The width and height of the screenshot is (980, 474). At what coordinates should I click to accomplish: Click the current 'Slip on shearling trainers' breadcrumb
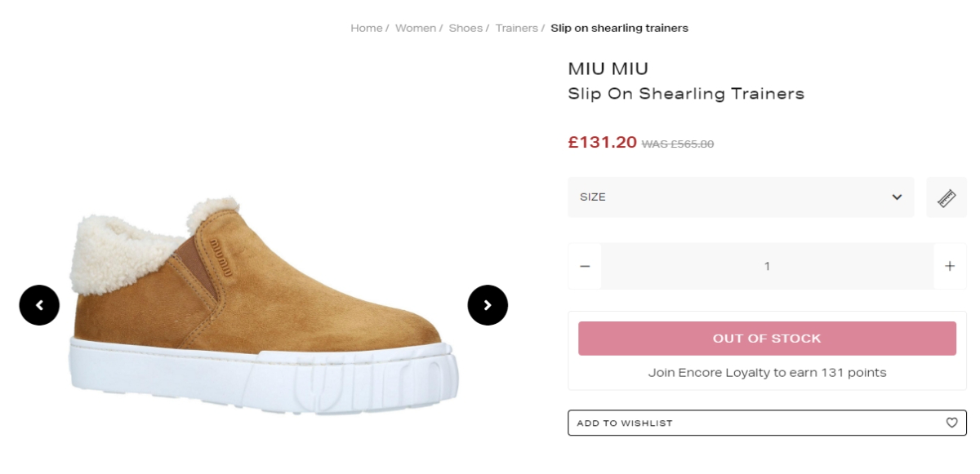click(x=619, y=29)
